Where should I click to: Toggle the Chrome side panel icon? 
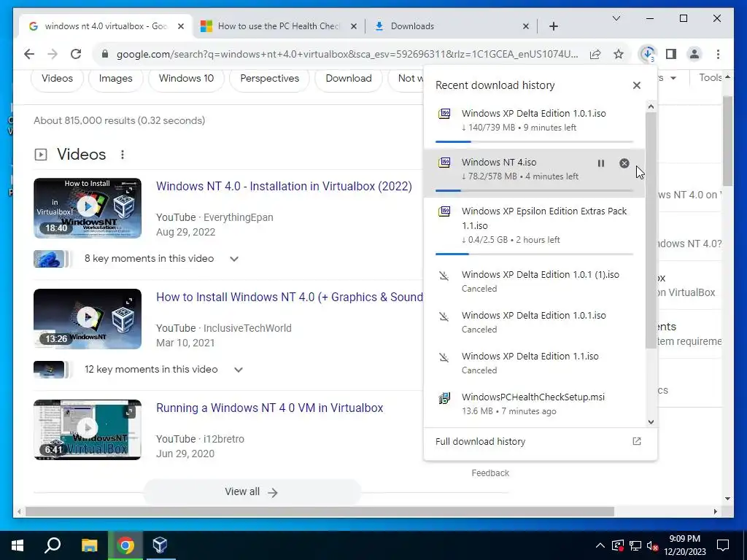(671, 54)
